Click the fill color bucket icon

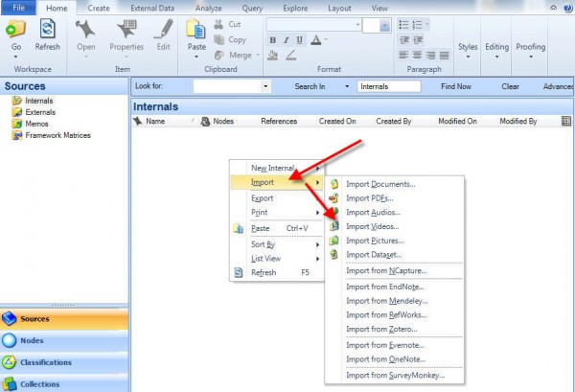(272, 56)
